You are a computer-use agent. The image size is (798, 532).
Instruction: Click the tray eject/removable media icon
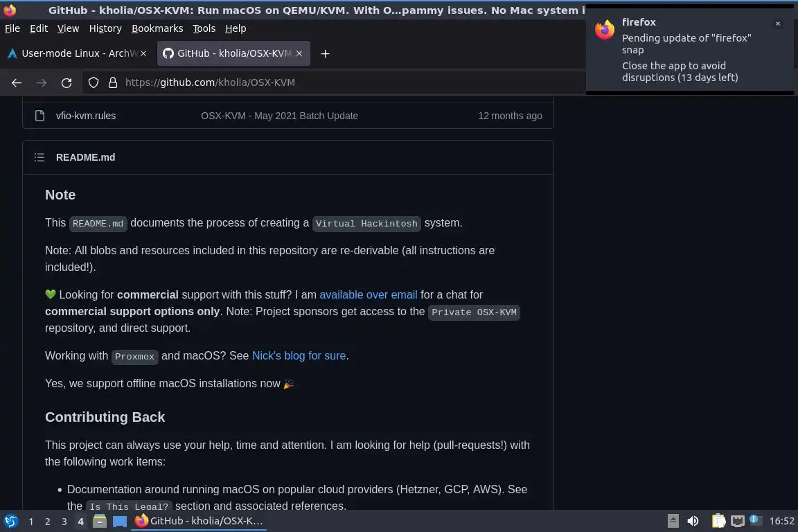(673, 521)
